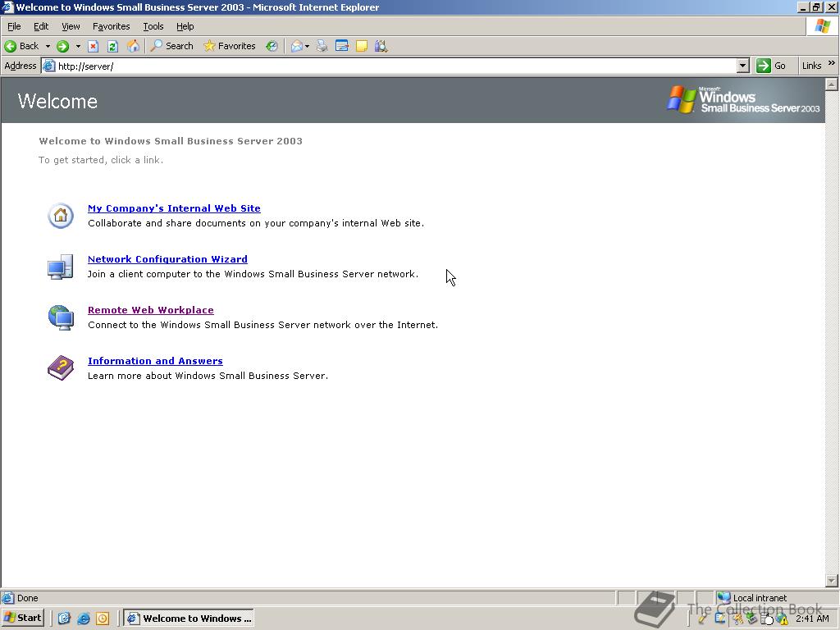Click the 'To get started, click a link.' text
This screenshot has width=840, height=630.
[x=101, y=160]
